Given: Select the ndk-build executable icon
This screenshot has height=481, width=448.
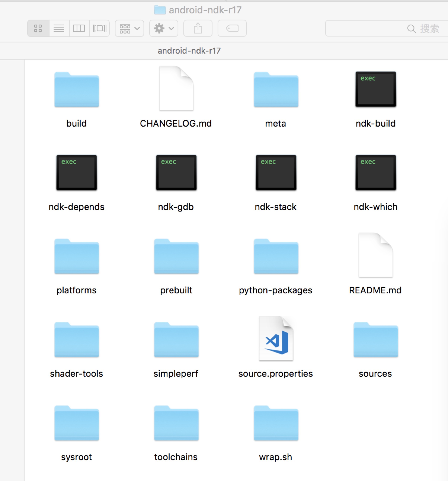Looking at the screenshot, I should tap(375, 89).
